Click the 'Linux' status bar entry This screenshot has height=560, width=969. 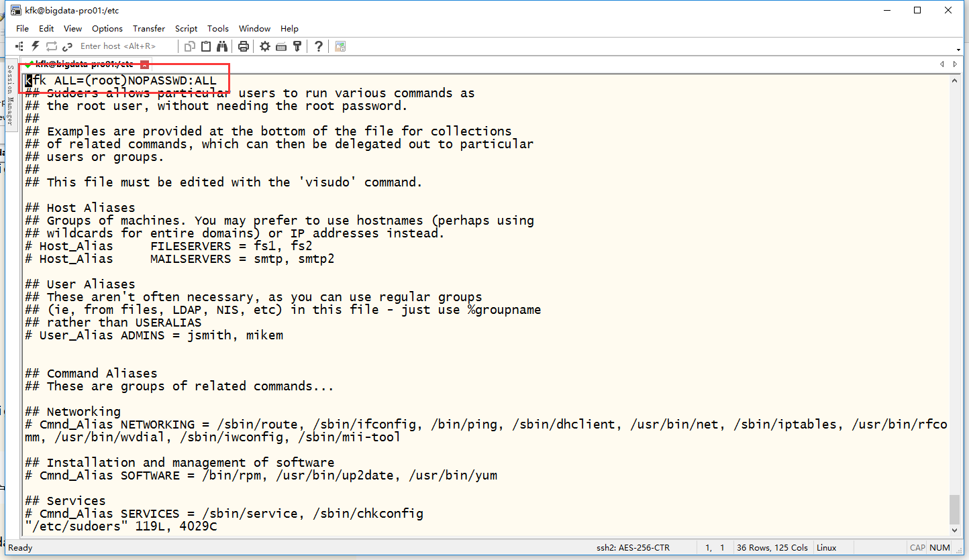pyautogui.click(x=826, y=548)
